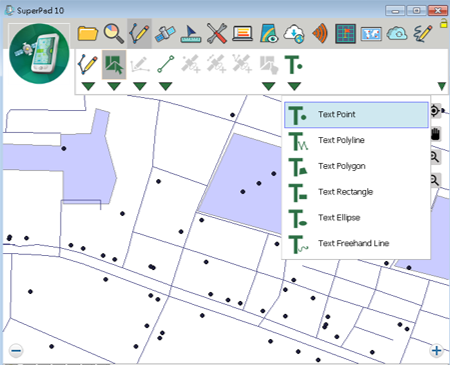Minimize the SuperPad 10 window
450x365 pixels.
(x=395, y=11)
